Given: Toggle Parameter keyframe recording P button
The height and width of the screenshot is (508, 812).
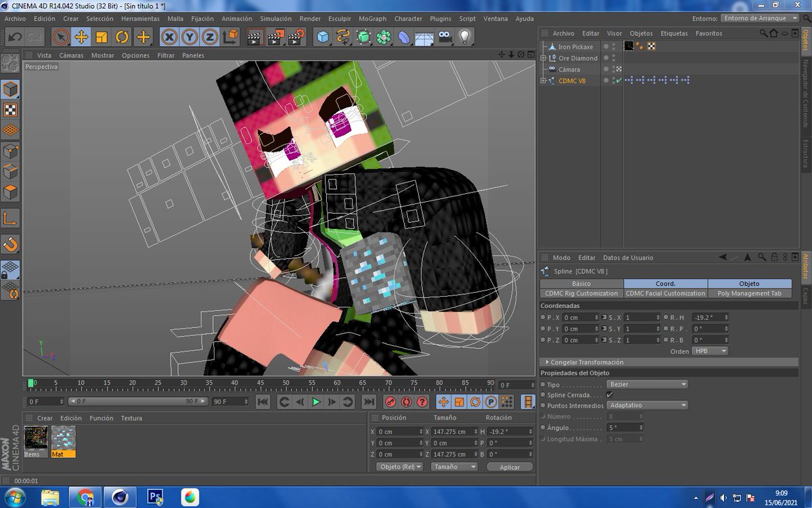Looking at the screenshot, I should 491,402.
